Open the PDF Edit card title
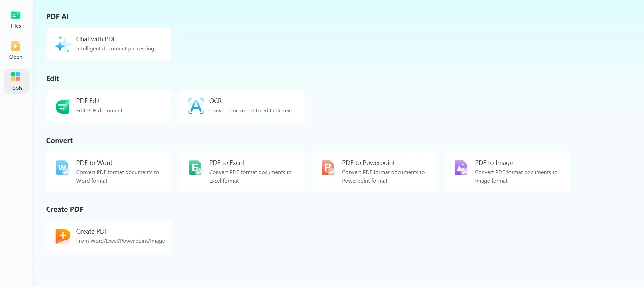The height and width of the screenshot is (287, 644). (x=88, y=101)
